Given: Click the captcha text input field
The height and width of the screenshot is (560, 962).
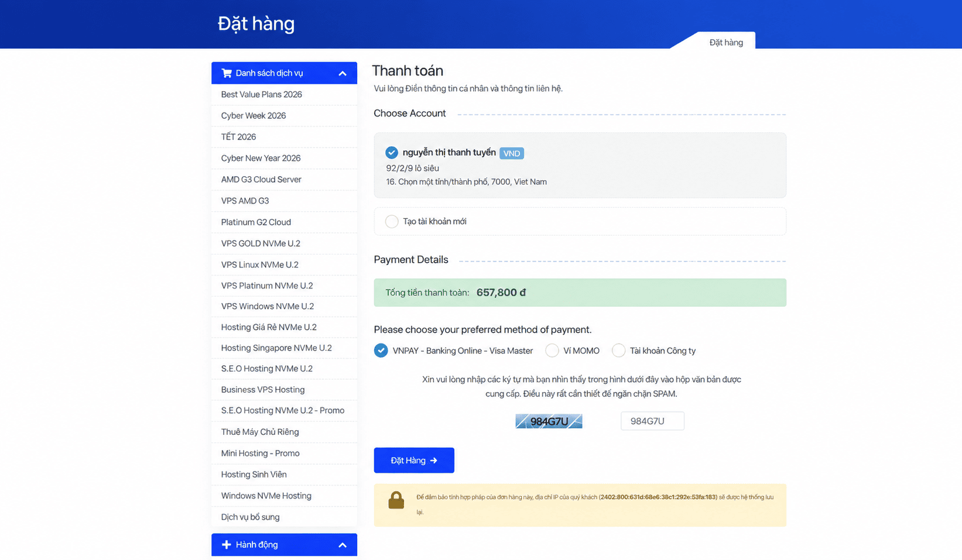Looking at the screenshot, I should coord(652,421).
